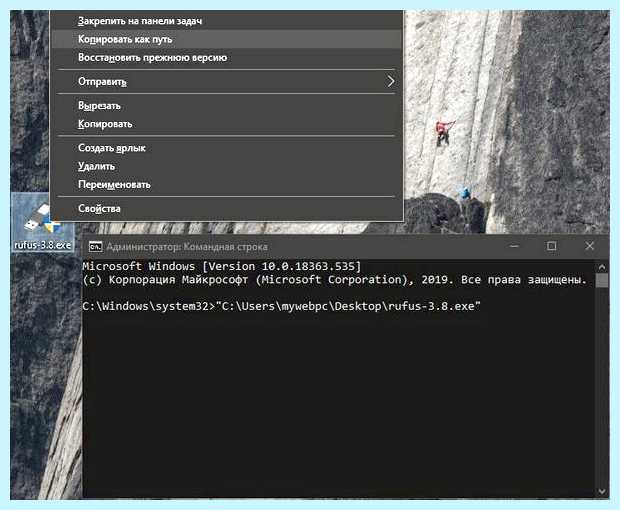
Task: Click the rufus-3.8.exe path command line
Action: click(282, 306)
